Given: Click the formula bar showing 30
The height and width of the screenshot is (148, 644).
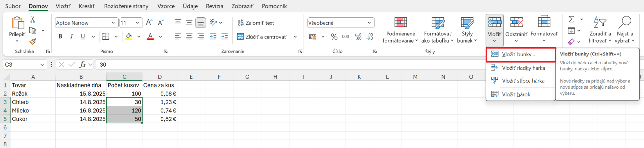Looking at the screenshot, I should 369,64.
